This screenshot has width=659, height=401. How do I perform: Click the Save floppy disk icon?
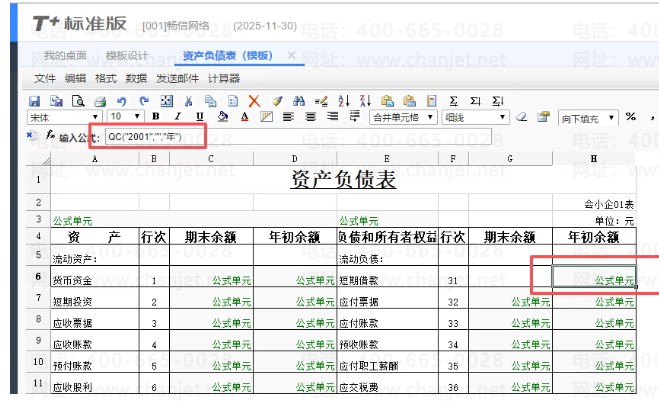(34, 101)
